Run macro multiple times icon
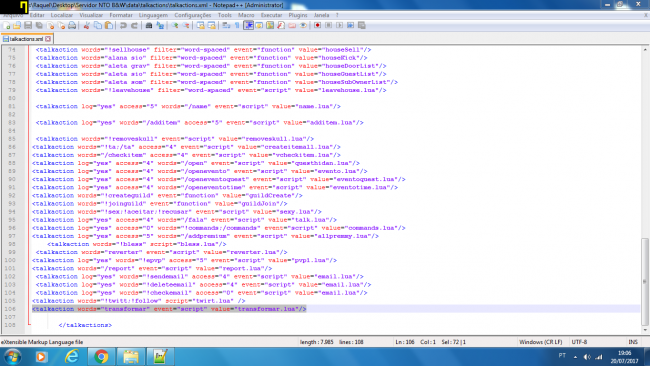Screen dimensions: 650x366 [350, 26]
